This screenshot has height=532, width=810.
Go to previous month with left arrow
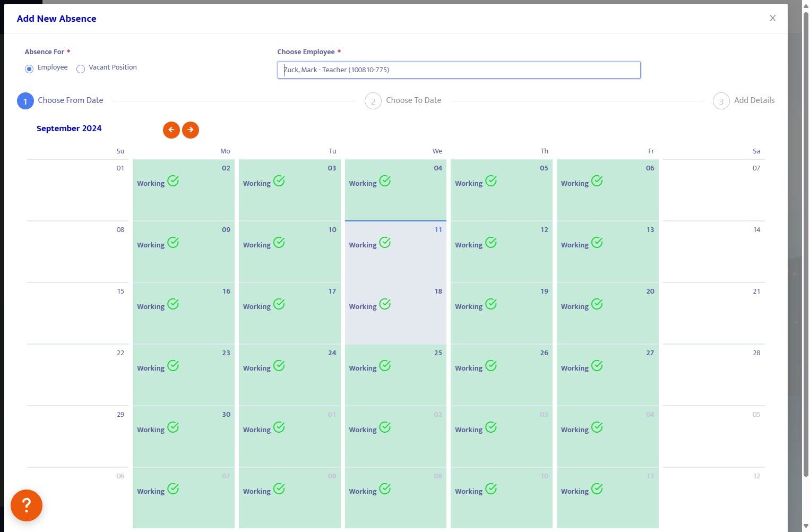171,130
